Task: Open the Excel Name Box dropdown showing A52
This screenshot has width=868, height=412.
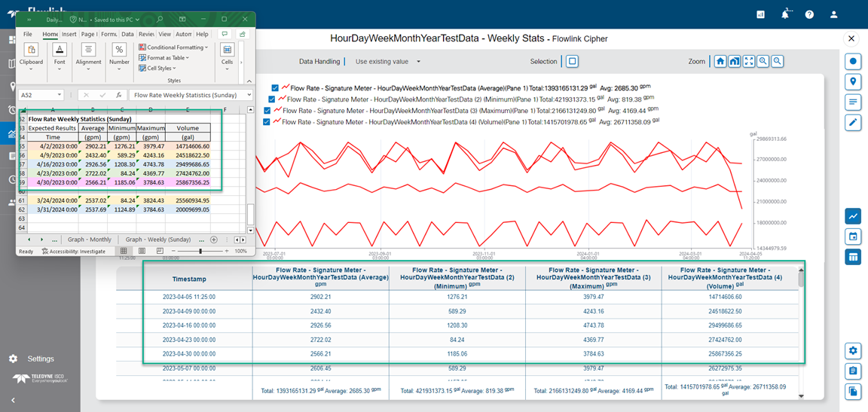Action: 60,95
